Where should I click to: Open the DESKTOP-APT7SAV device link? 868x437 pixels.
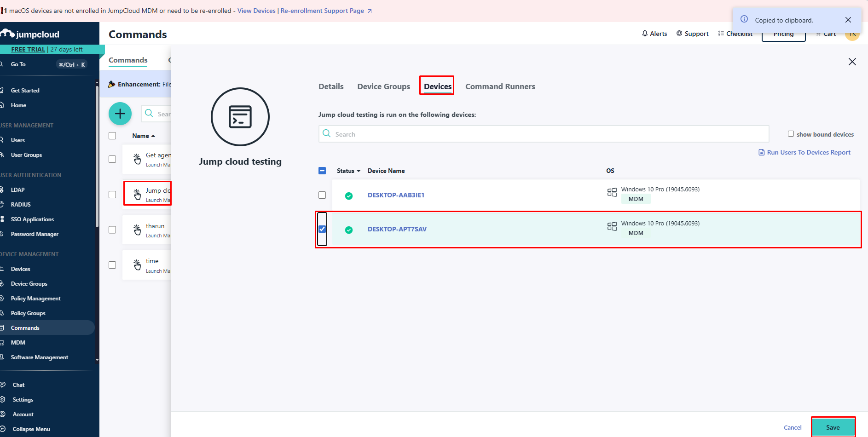397,229
